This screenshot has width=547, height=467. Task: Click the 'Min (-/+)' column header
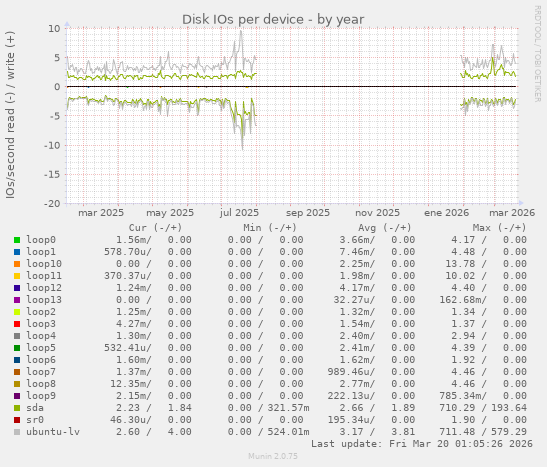[270, 228]
